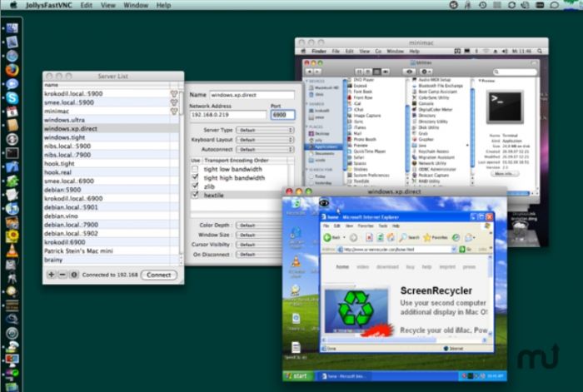Open the Cursor Visibility dropdown

pyautogui.click(x=259, y=245)
